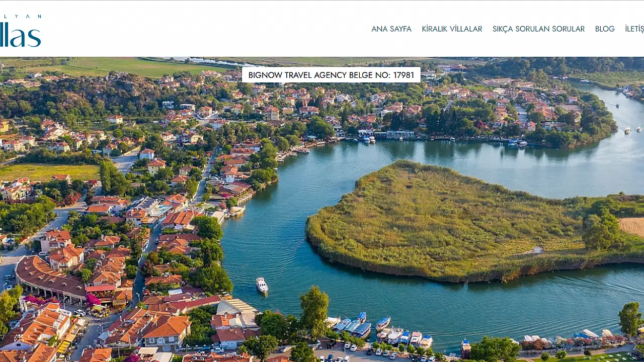644x362 pixels.
Task: Open SIKÇA SORULAN SORULAR link
Action: pos(538,29)
